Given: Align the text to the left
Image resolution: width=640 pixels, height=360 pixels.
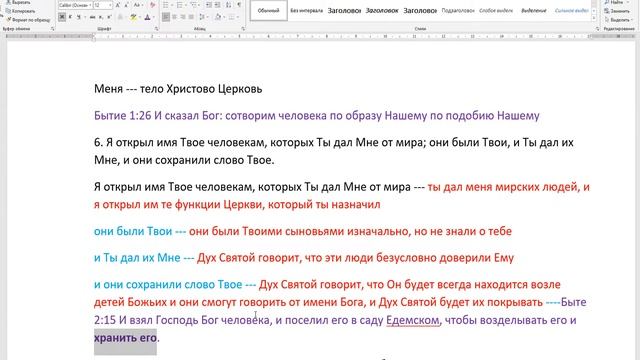Looking at the screenshot, I should tap(165, 17).
